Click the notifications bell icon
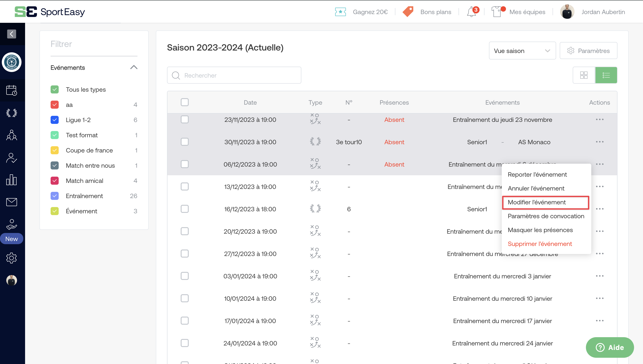 point(472,12)
